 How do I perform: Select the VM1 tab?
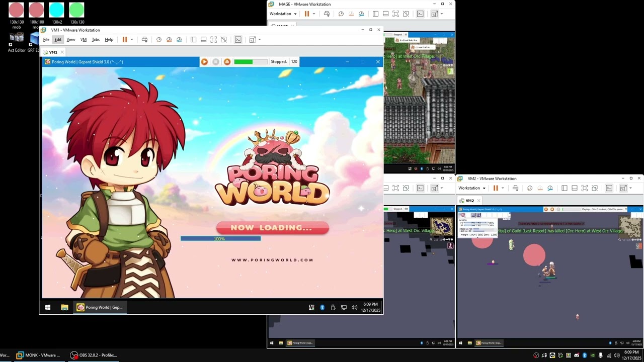pyautogui.click(x=53, y=52)
